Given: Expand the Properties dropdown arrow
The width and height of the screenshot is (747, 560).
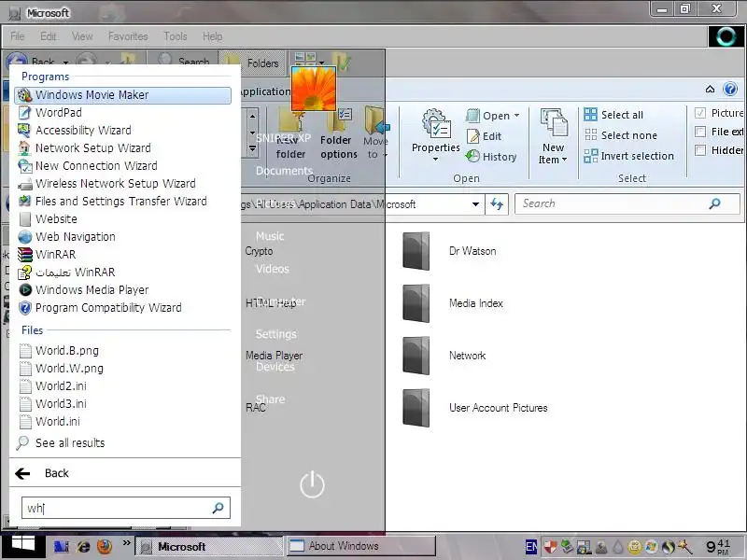Looking at the screenshot, I should 435,159.
